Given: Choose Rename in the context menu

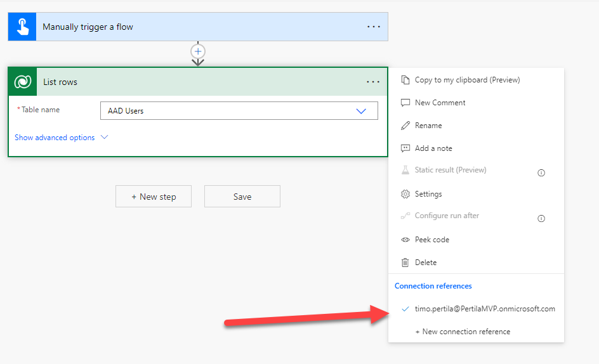Looking at the screenshot, I should (428, 126).
